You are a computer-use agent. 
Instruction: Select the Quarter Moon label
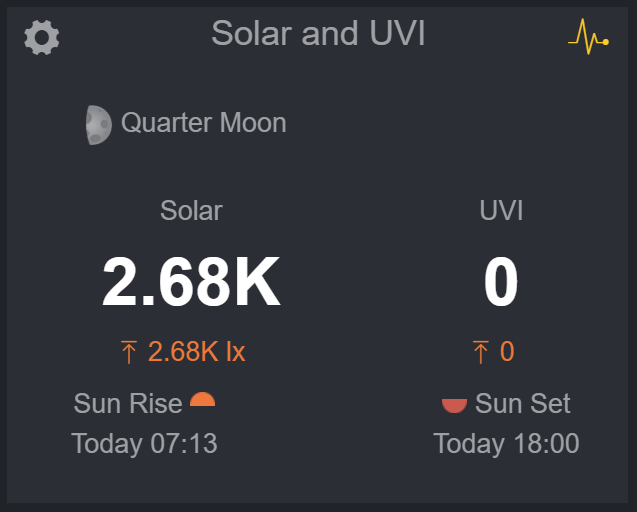203,123
